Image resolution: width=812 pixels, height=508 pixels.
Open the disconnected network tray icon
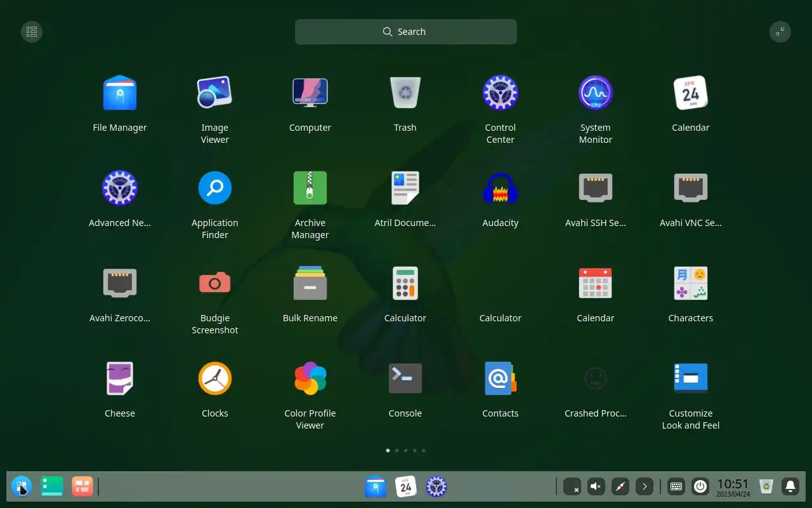pos(620,486)
